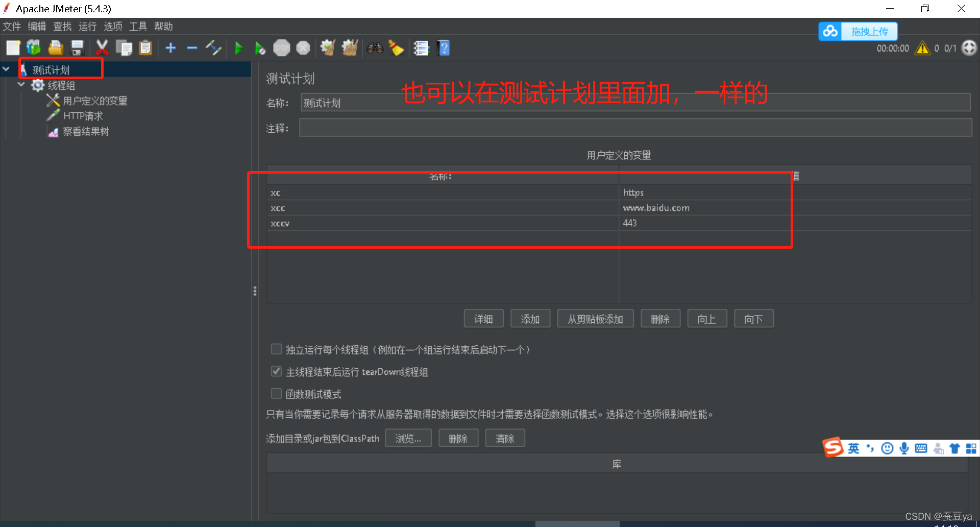Save the test plan with floppy icon

tap(77, 48)
